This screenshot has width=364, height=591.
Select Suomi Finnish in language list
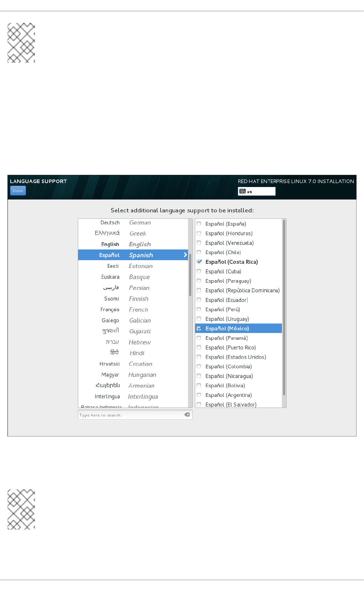(x=133, y=299)
